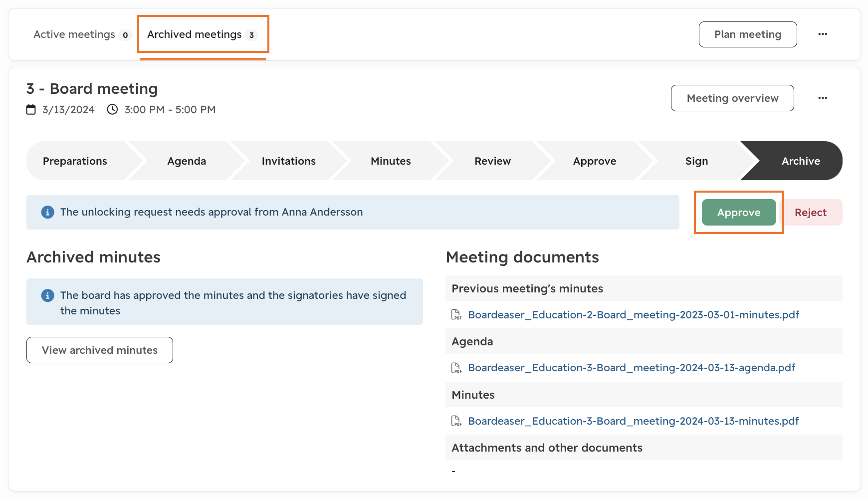
Task: Click PDF icon beside 2024-03-13 minutes file
Action: click(x=456, y=421)
